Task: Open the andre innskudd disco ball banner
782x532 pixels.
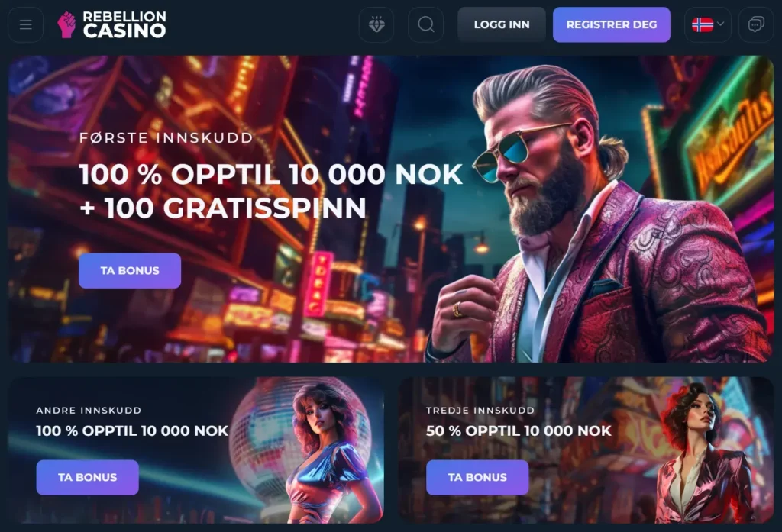Action: point(196,450)
